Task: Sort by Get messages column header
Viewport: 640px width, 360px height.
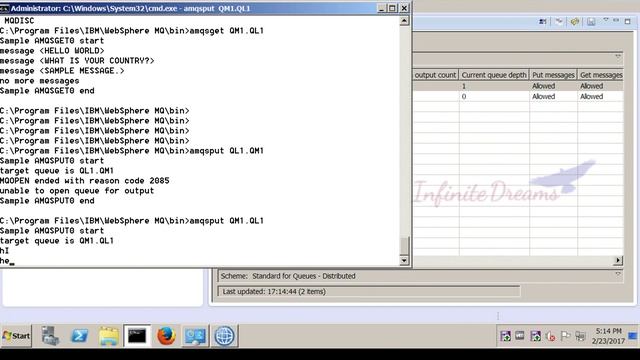Action: 600,75
